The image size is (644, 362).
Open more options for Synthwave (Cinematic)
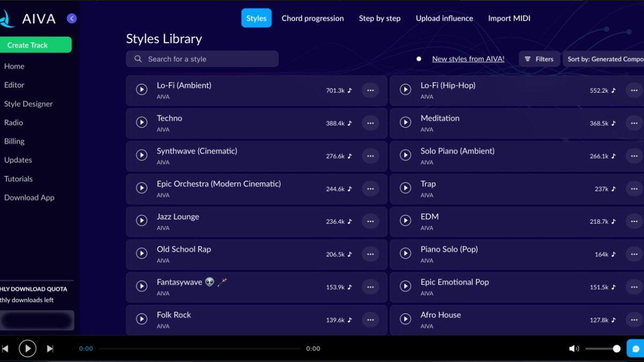coord(370,156)
